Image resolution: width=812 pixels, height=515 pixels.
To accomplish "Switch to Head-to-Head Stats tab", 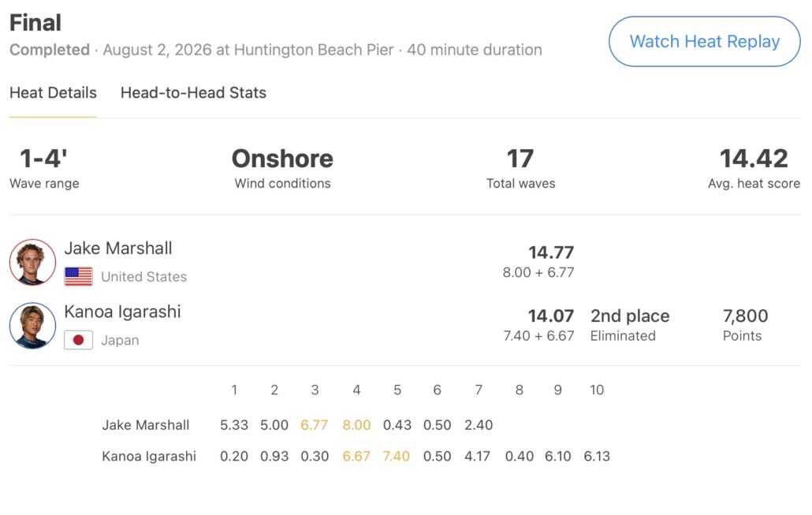I will (x=193, y=93).
